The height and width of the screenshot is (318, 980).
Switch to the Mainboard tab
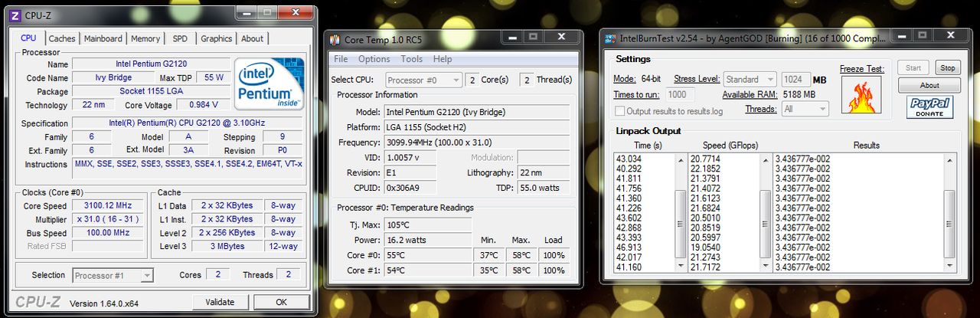(x=103, y=38)
